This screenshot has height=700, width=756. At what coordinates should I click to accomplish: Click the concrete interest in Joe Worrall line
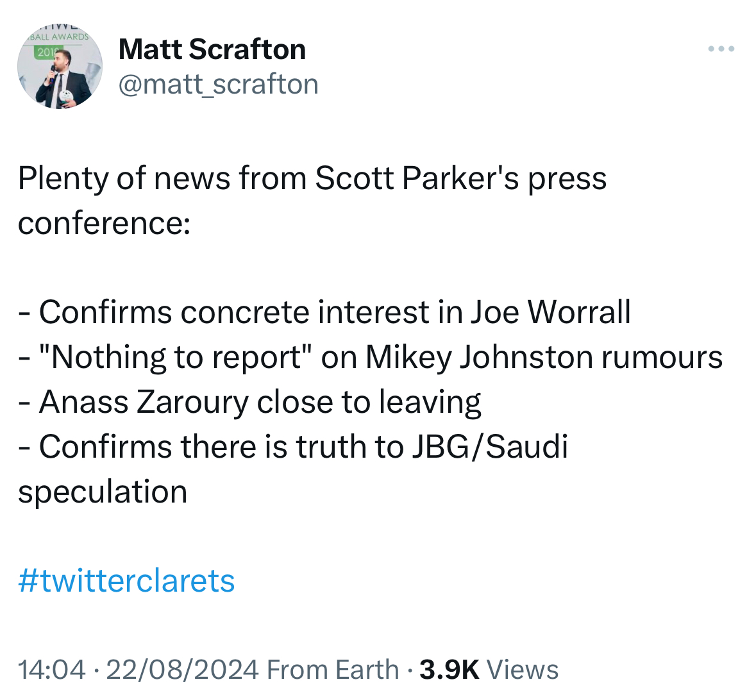(x=333, y=312)
